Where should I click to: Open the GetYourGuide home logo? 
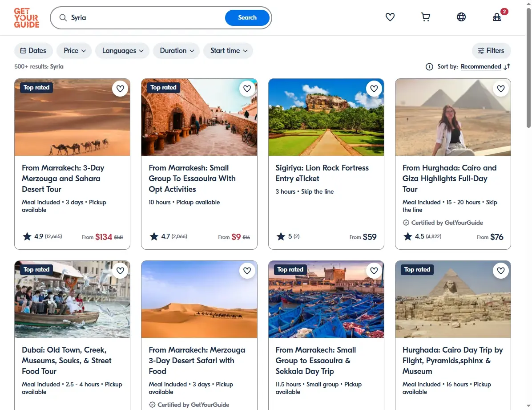coord(26,18)
